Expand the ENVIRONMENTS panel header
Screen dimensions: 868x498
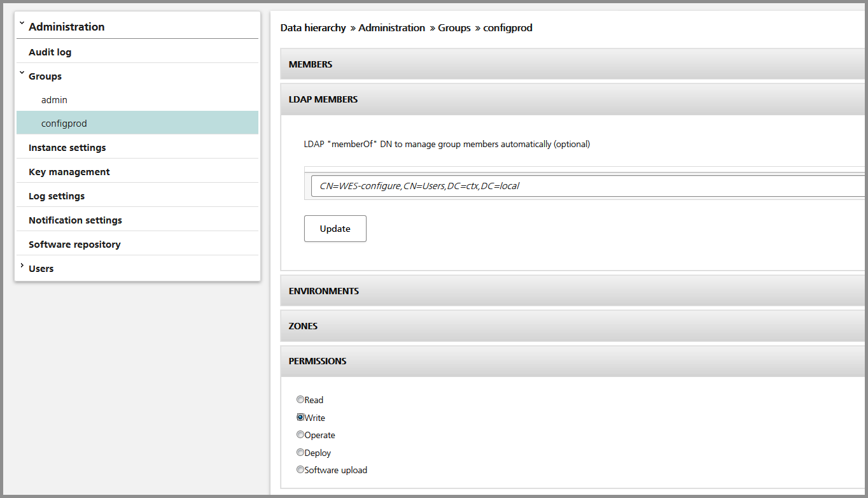[573, 291]
